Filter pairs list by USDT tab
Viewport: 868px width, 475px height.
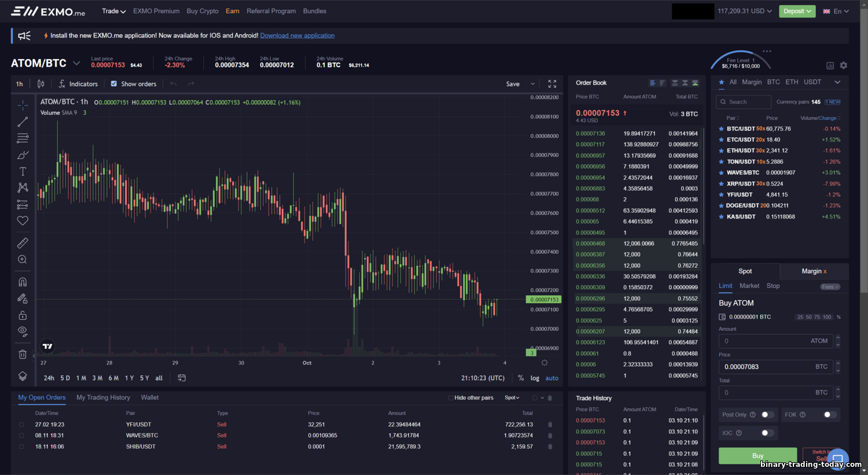pyautogui.click(x=812, y=82)
